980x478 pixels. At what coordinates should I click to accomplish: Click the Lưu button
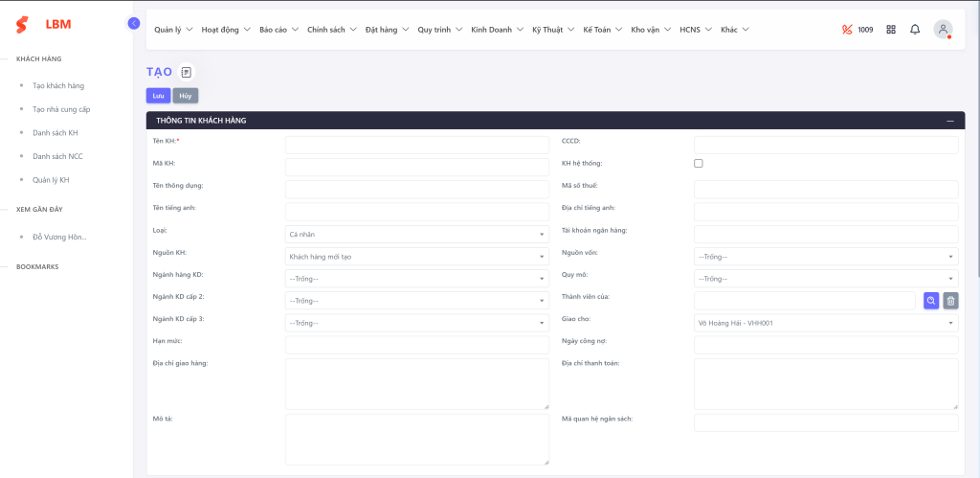click(158, 96)
